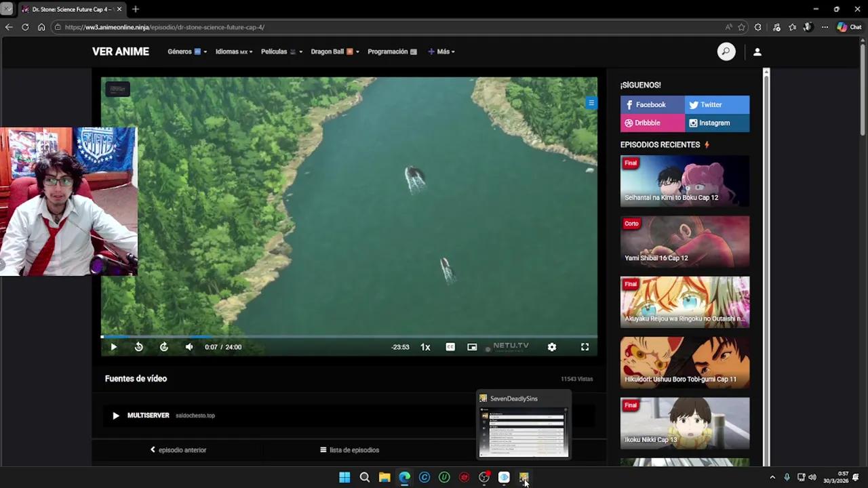Go back in the browser
The height and width of the screenshot is (488, 868).
pyautogui.click(x=9, y=27)
